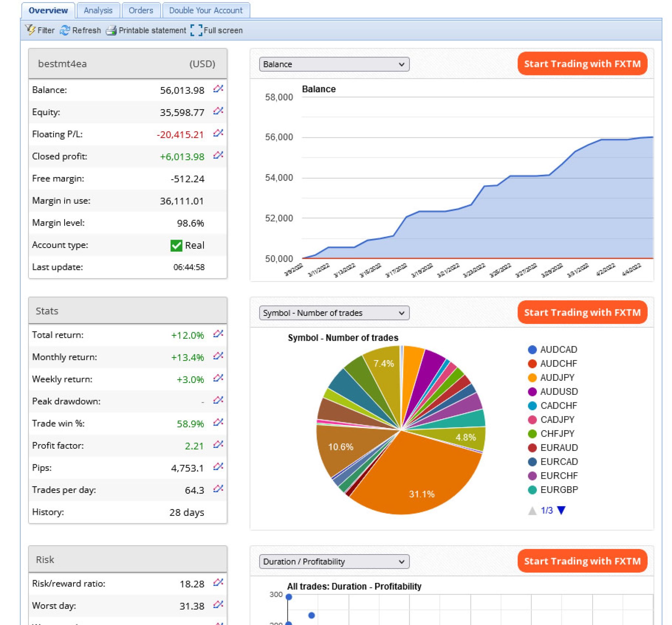Toggle AUDCAD legend entry in pie chart

pyautogui.click(x=552, y=350)
